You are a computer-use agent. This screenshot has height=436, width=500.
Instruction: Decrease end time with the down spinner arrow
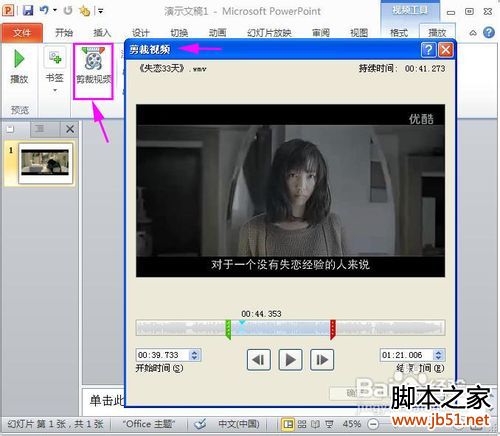(x=439, y=358)
